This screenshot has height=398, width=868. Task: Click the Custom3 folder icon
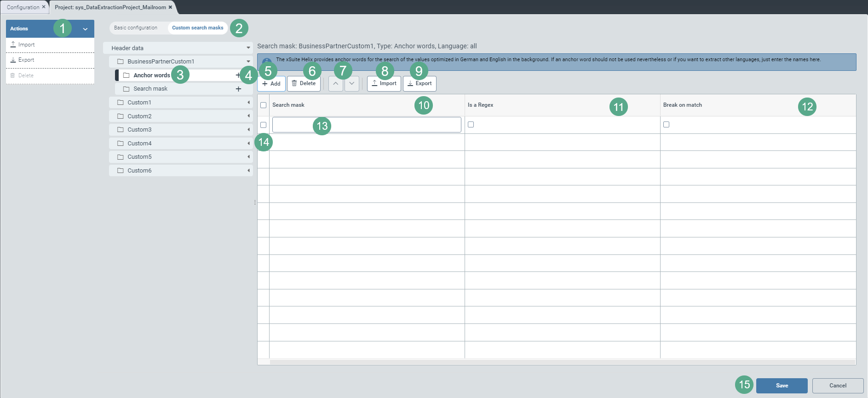coord(121,129)
